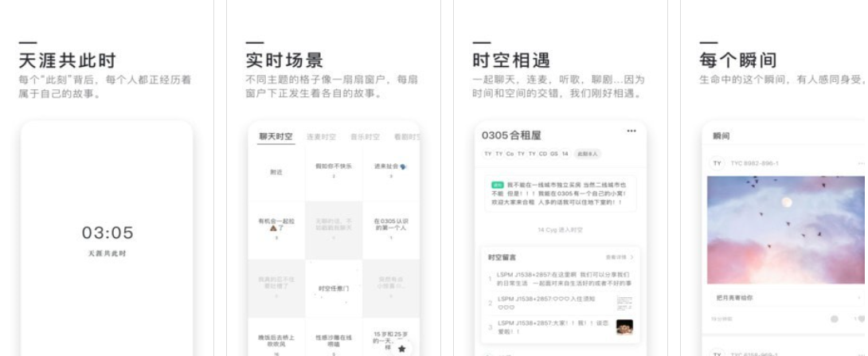Open the 性感沙雕在线唠嗑 grid cell
Screen dimensions: 868x356
(334, 338)
